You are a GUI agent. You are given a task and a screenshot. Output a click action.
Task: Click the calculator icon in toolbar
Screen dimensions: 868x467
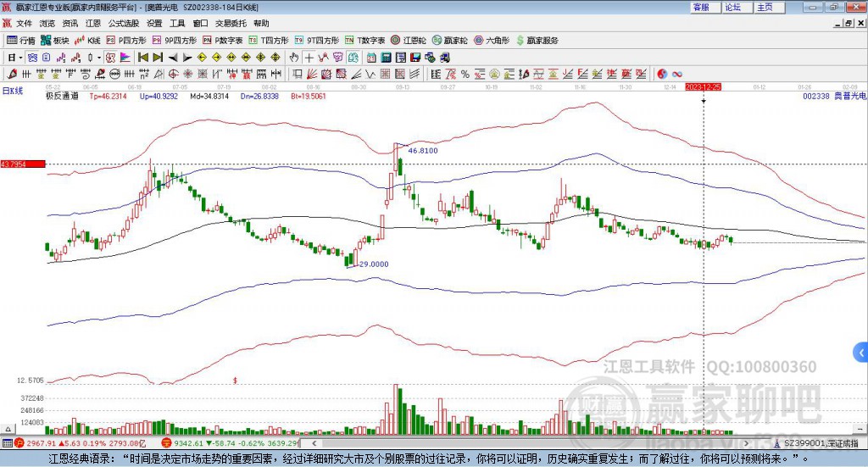(386, 58)
